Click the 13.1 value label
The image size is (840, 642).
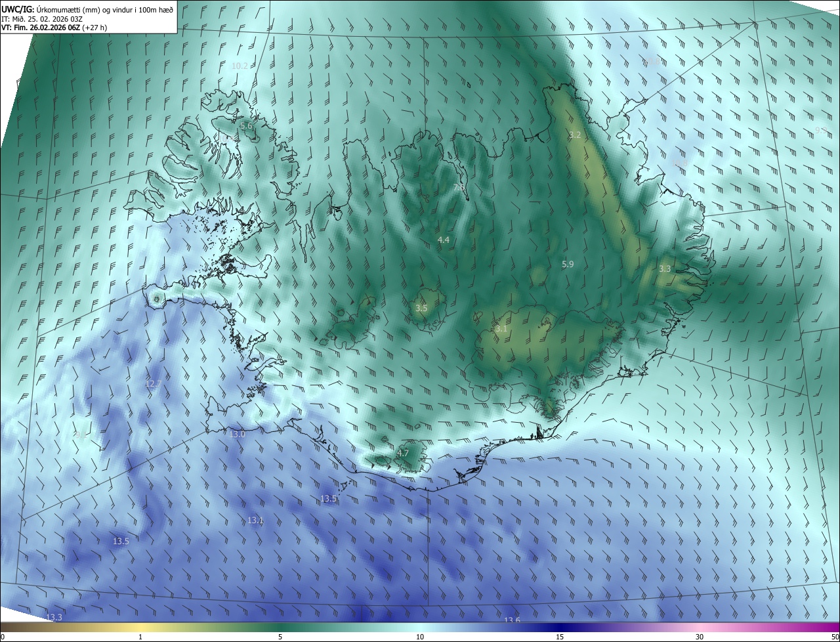coord(255,521)
